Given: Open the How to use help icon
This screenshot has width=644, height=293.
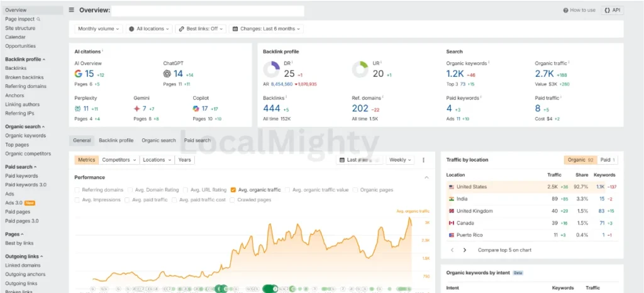Looking at the screenshot, I should pyautogui.click(x=565, y=10).
